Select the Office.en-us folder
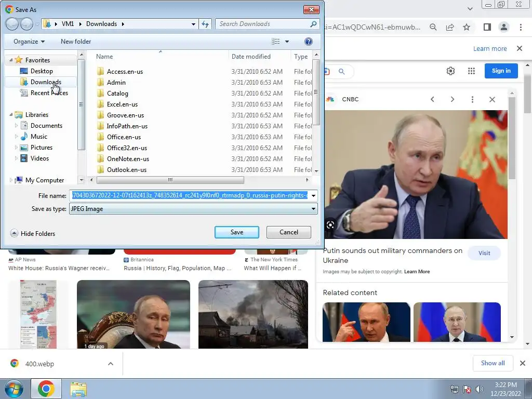Screen dimensions: 532x399 pos(124,137)
